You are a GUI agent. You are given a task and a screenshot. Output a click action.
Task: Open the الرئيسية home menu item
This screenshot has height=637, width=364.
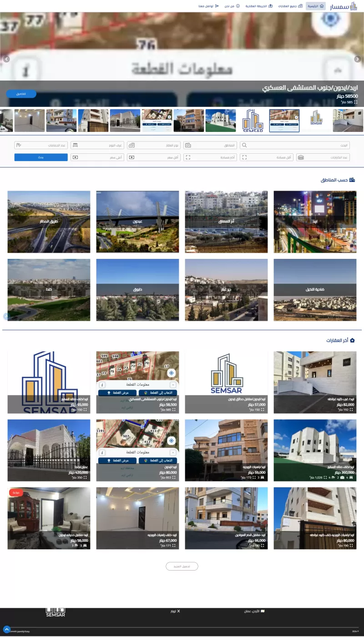315,6
